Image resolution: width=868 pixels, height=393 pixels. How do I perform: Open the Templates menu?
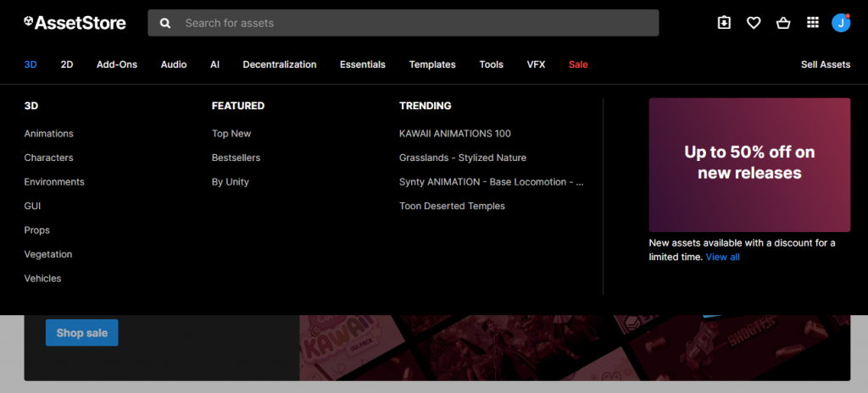pyautogui.click(x=432, y=64)
